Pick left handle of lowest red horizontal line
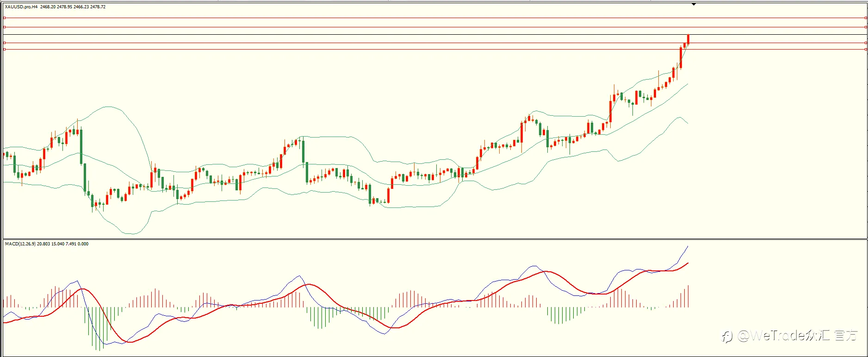The image size is (868, 357). (4, 49)
